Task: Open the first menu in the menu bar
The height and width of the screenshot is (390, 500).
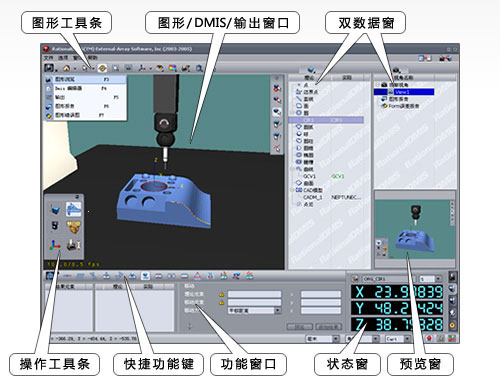Action: pos(49,58)
